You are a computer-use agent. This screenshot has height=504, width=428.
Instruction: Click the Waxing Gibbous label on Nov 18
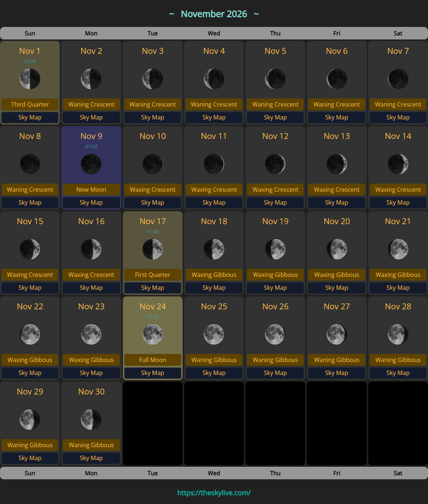214,275
